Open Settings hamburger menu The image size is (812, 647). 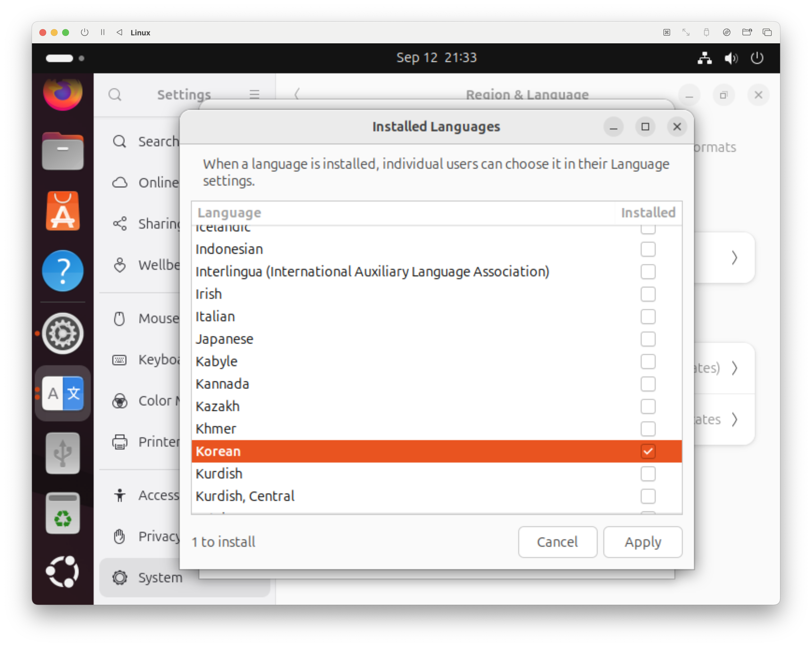pyautogui.click(x=254, y=94)
